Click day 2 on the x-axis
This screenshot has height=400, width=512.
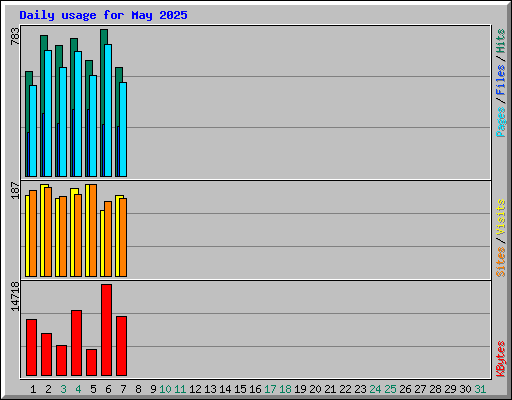[48, 389]
